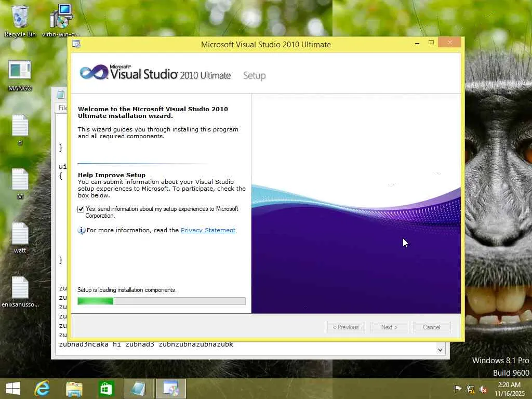Click 'Setup is loading installation components' text

(x=127, y=290)
